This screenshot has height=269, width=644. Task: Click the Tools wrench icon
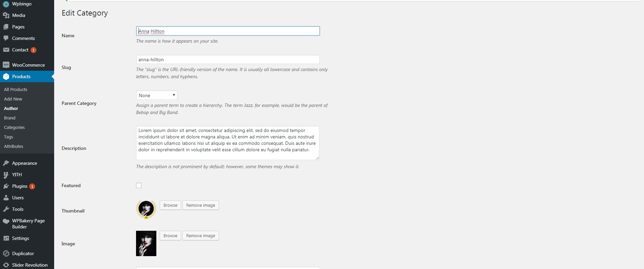[x=6, y=209]
